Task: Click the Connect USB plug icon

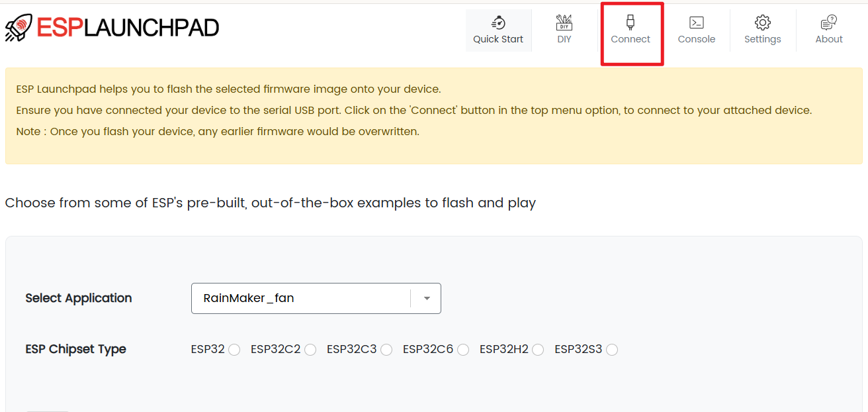Action: [x=630, y=23]
